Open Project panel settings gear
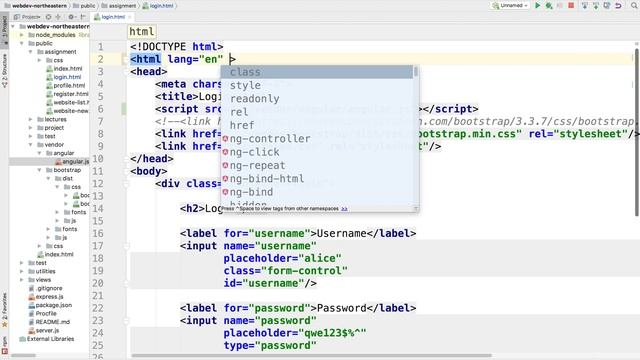640x360 pixels. coord(71,17)
